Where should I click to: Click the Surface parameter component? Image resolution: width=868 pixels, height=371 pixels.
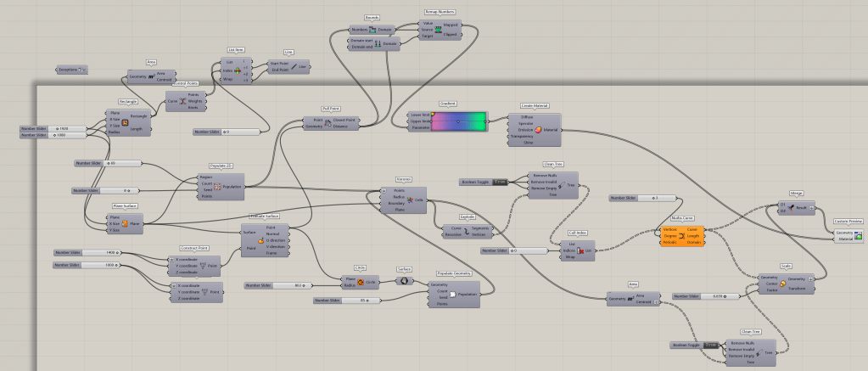[405, 280]
